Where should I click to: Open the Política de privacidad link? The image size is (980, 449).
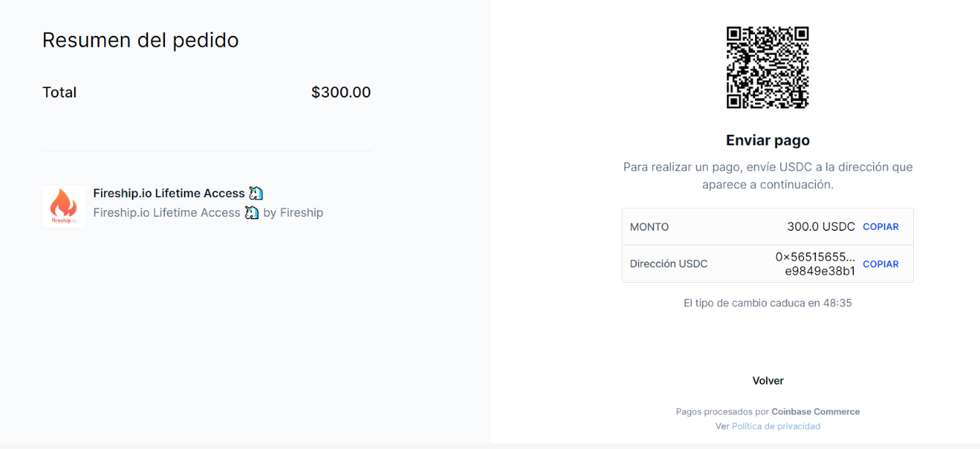point(775,426)
